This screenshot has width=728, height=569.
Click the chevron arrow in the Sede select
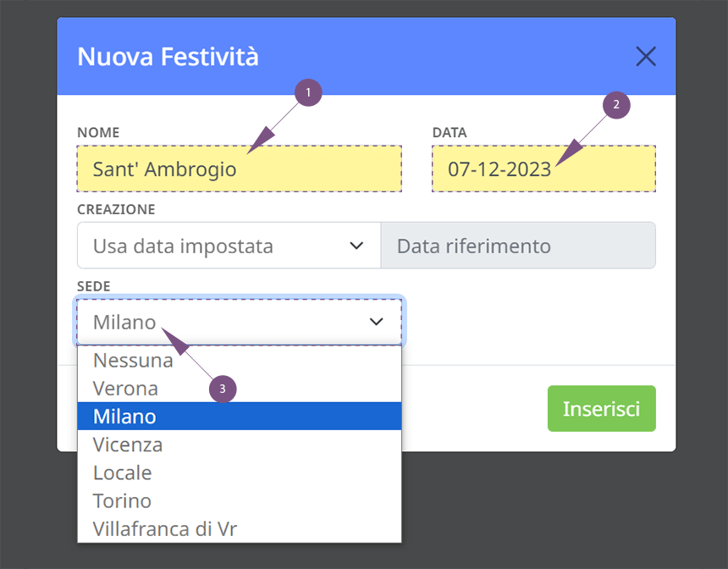(x=376, y=322)
